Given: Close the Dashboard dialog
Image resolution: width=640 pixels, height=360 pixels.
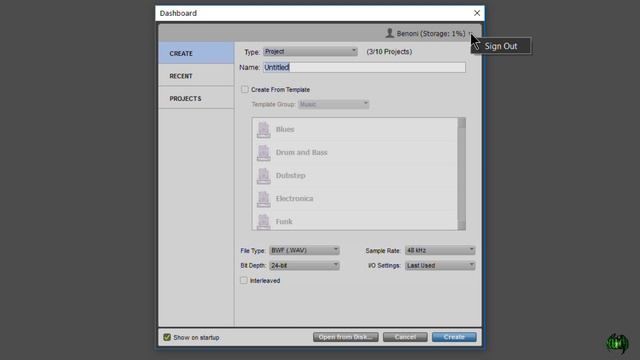Looking at the screenshot, I should (477, 13).
